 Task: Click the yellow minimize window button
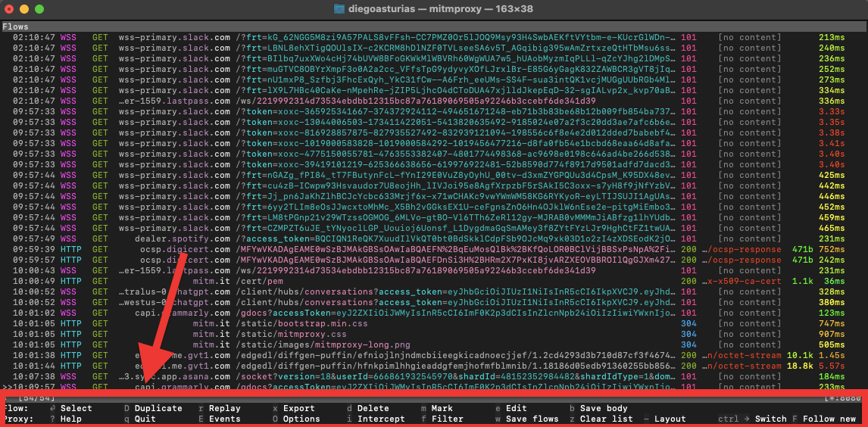pyautogui.click(x=24, y=9)
